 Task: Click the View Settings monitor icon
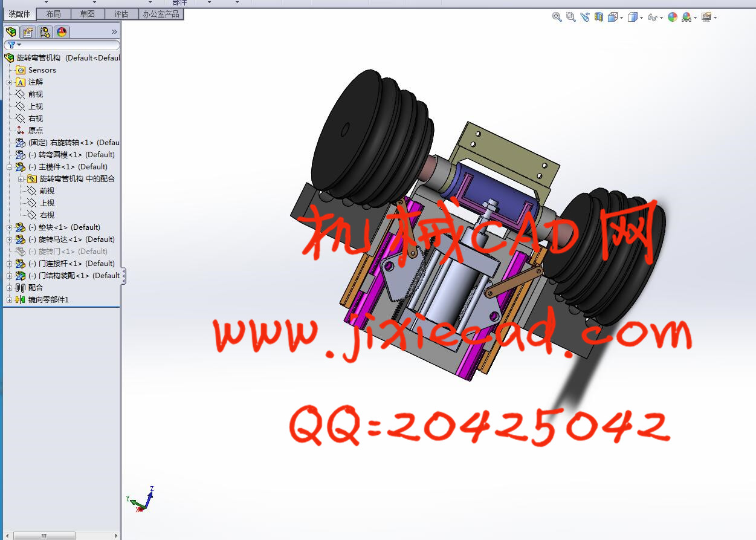706,18
